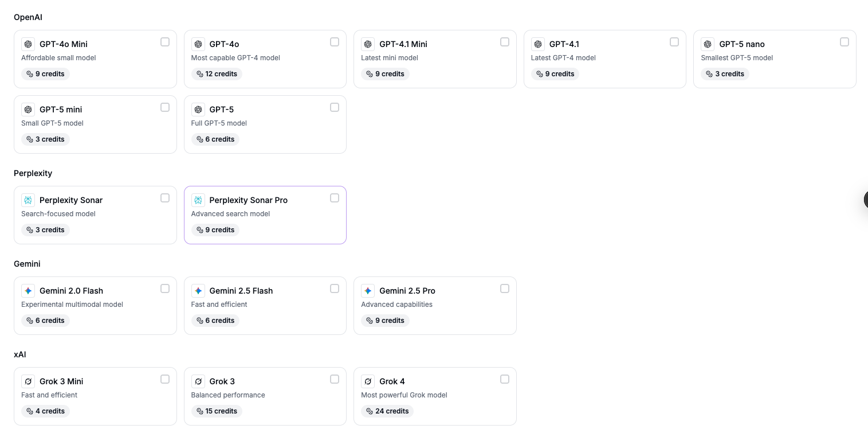
Task: Click the 9 credits badge on Perplexity Sonar Pro
Action: [x=215, y=230]
